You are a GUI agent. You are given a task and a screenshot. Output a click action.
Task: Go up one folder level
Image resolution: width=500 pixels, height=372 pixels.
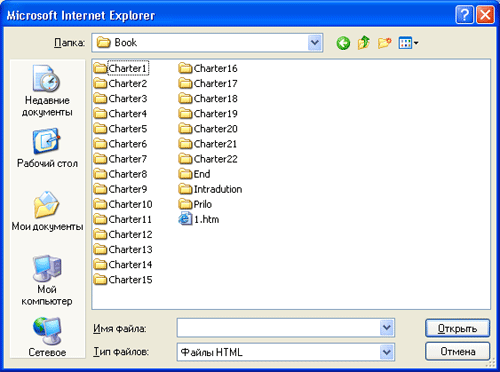[x=364, y=43]
